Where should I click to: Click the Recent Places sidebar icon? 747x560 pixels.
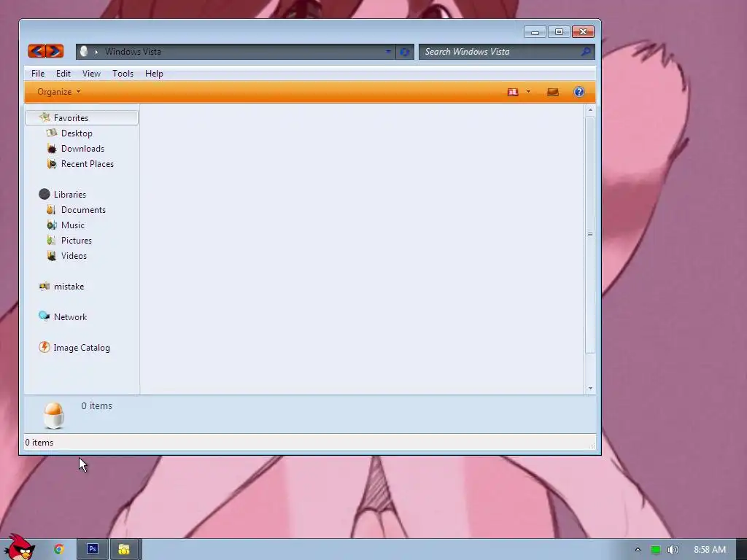pyautogui.click(x=52, y=164)
